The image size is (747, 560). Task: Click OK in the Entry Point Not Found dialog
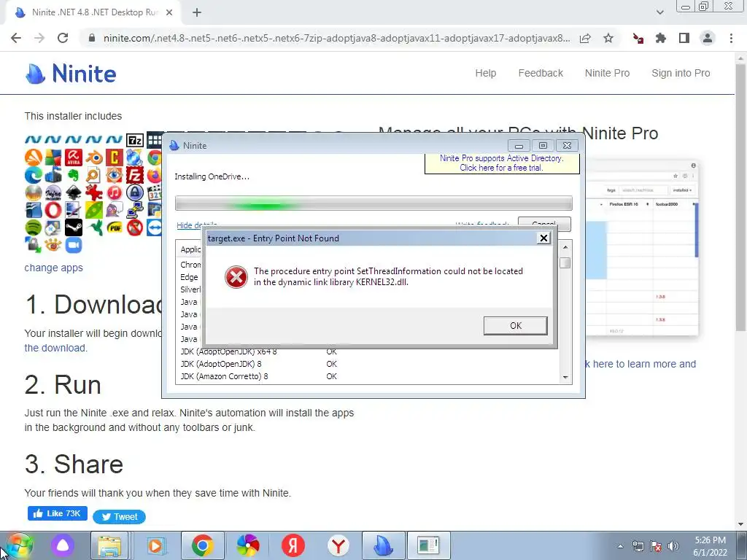pyautogui.click(x=516, y=326)
